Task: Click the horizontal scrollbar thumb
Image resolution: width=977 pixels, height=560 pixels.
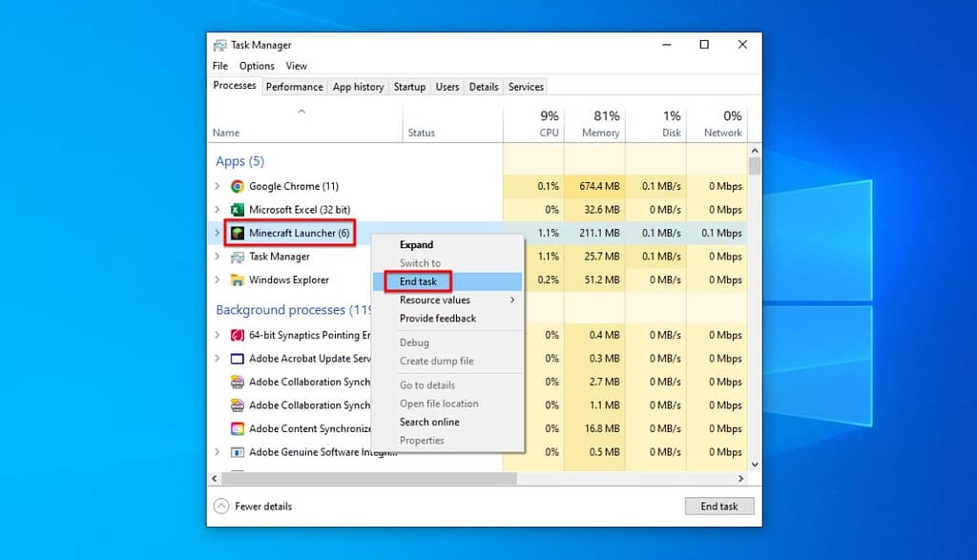Action: point(369,478)
